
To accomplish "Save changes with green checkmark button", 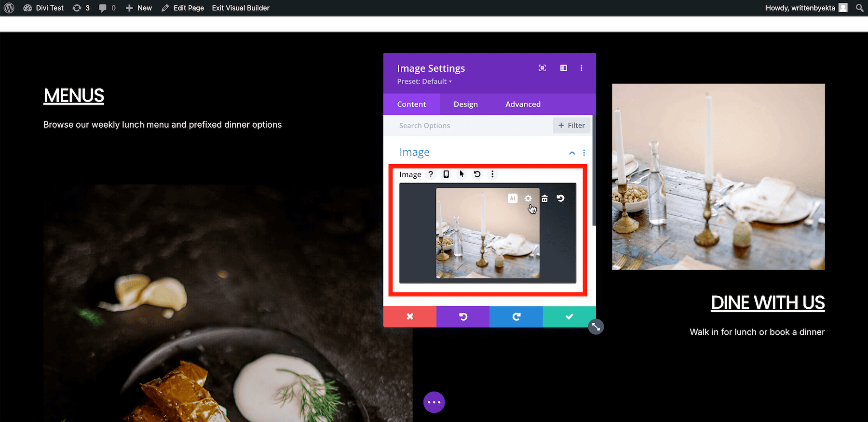I will [x=569, y=316].
